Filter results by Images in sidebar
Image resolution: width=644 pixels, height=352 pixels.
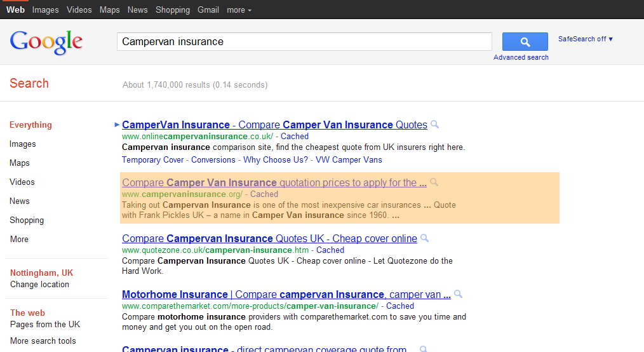(23, 144)
